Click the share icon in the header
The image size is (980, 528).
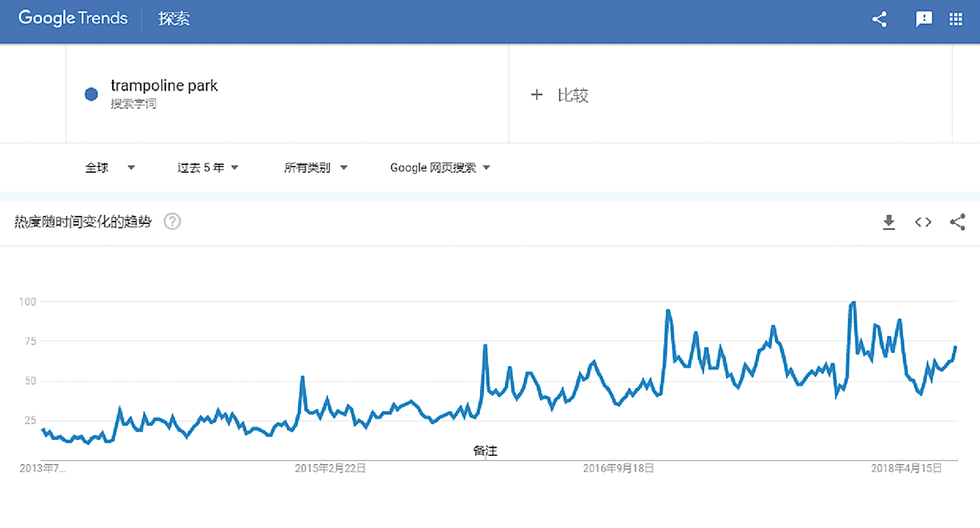880,19
